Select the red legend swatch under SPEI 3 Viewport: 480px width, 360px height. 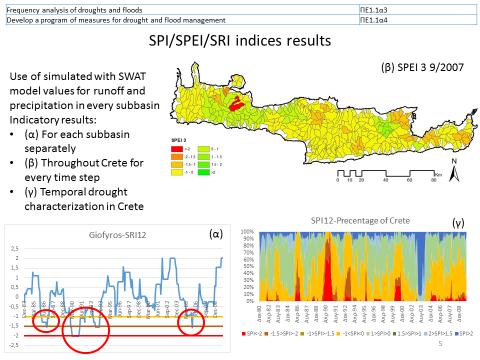177,149
